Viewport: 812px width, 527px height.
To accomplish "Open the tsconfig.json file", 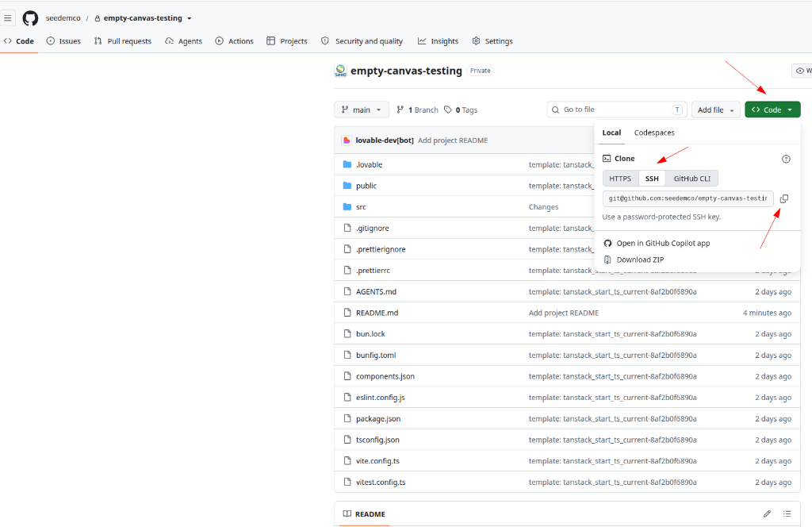I will pyautogui.click(x=377, y=440).
